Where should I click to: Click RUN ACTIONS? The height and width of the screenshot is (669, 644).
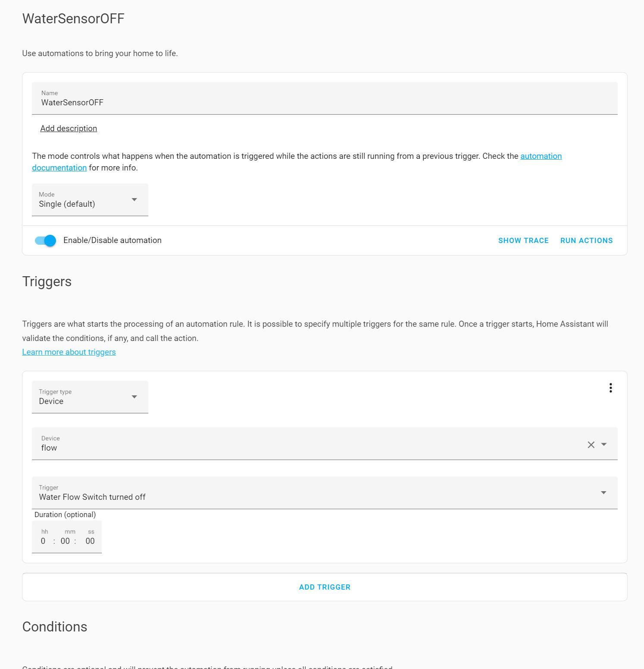click(586, 240)
